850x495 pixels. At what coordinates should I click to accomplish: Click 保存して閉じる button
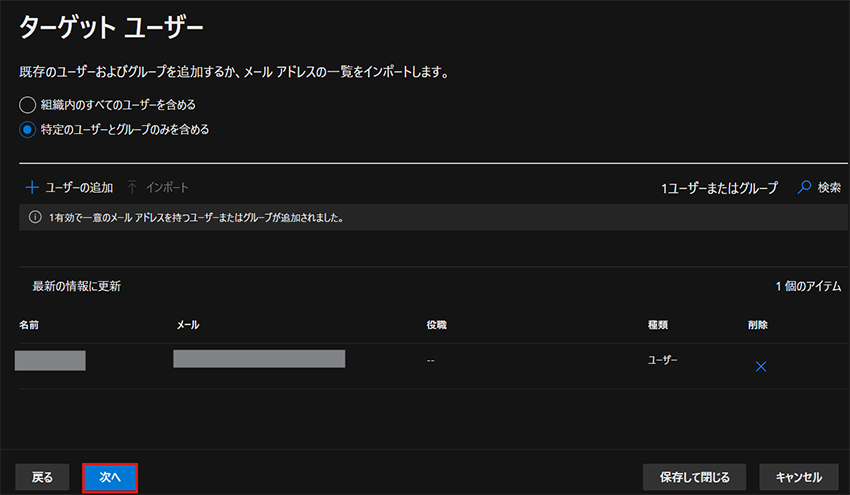point(694,477)
